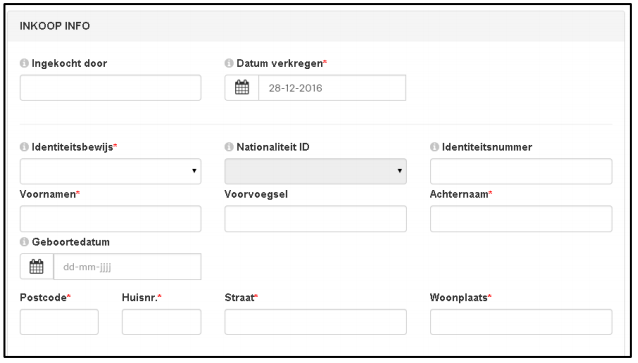The width and height of the screenshot is (638, 363).
Task: Click the Postcode input field
Action: click(x=59, y=322)
